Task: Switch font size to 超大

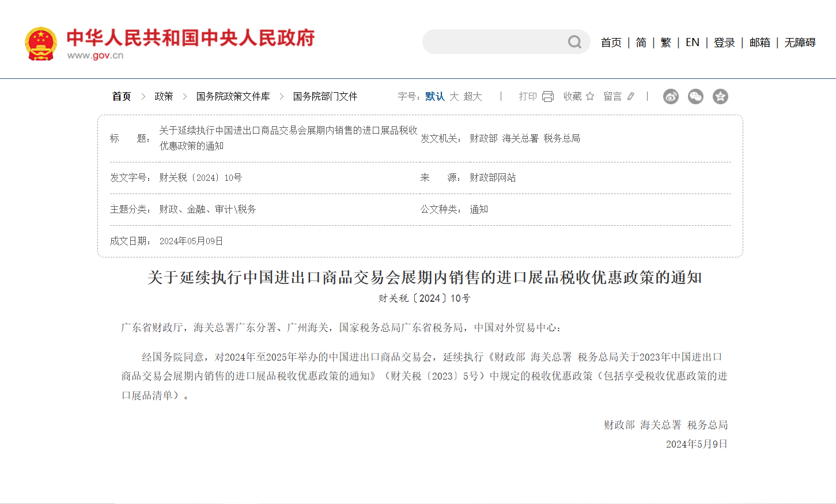Action: tap(472, 96)
